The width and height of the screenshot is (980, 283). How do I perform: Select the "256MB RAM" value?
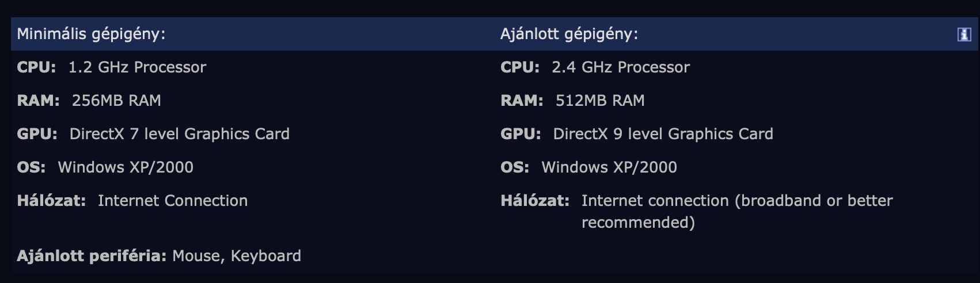point(116,101)
